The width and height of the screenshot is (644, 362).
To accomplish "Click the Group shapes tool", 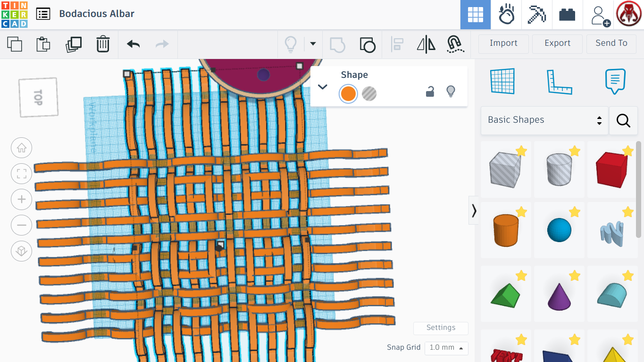I will pyautogui.click(x=337, y=44).
